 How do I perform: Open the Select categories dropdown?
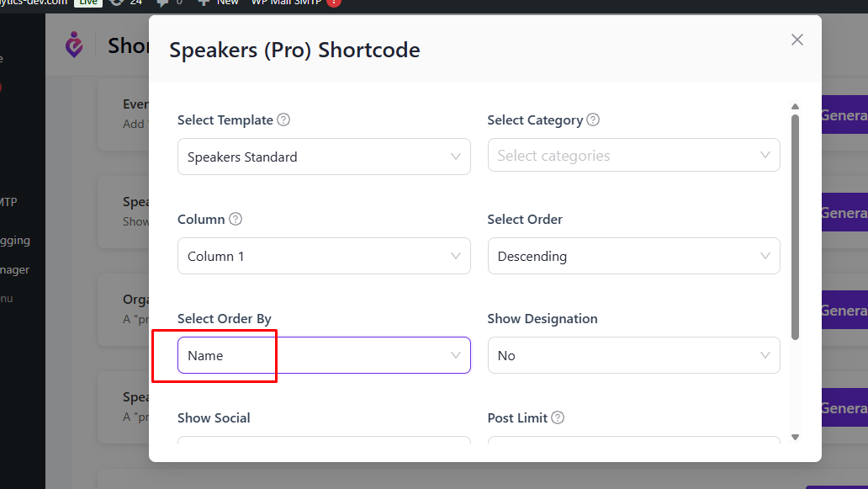(634, 155)
